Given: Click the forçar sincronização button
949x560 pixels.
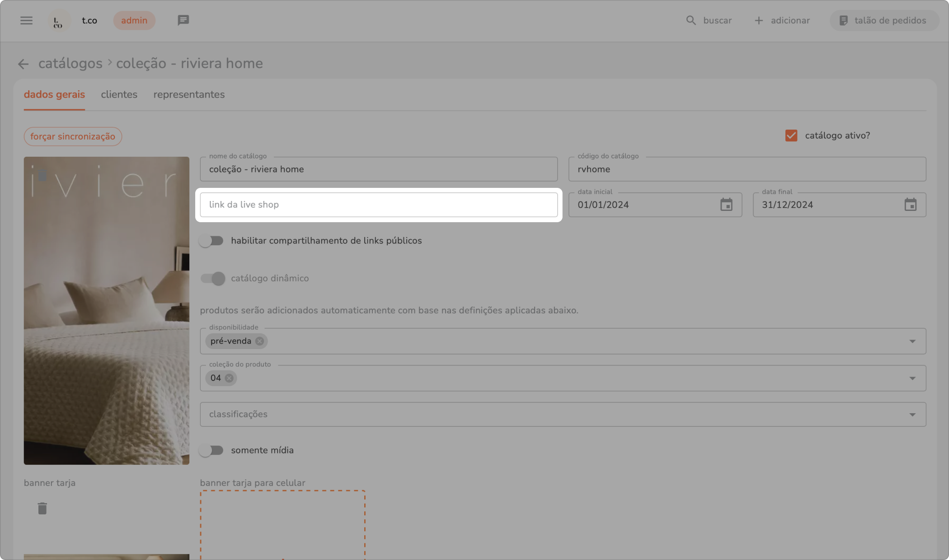Looking at the screenshot, I should tap(73, 136).
